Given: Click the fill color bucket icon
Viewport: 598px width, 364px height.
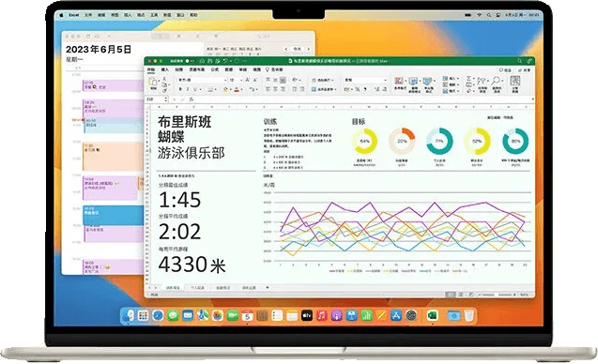Looking at the screenshot, I should [x=225, y=89].
